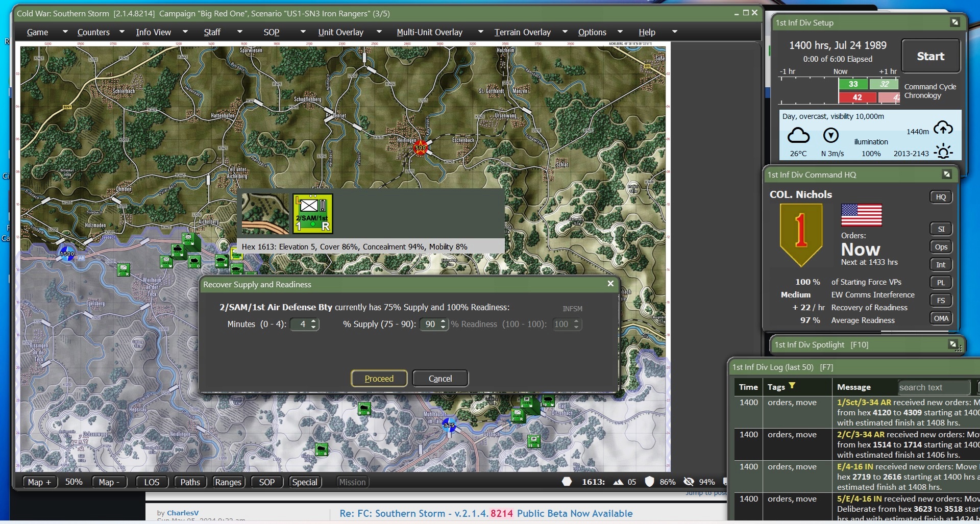
Task: Click the blue 375 objective marker near Mühlhausen
Action: point(449,425)
